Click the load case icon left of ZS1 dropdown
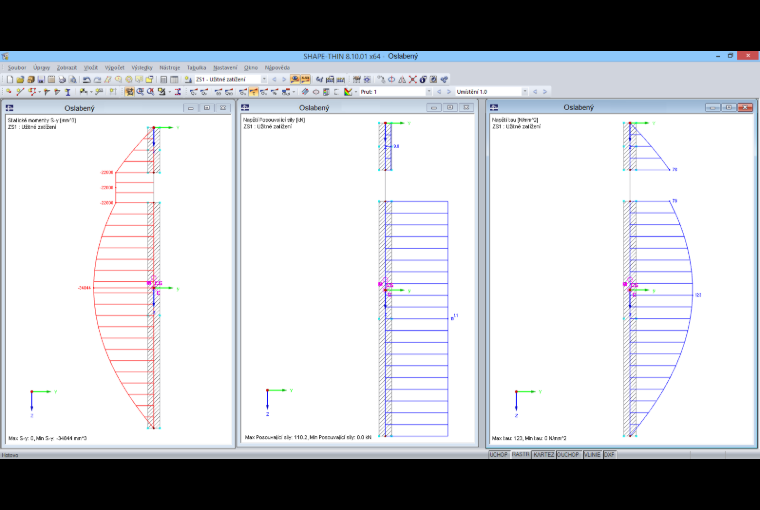 click(188, 79)
